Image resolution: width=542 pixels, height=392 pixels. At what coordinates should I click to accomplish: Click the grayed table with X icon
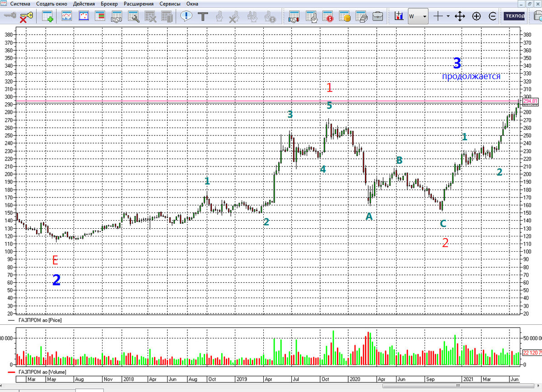pyautogui.click(x=150, y=18)
